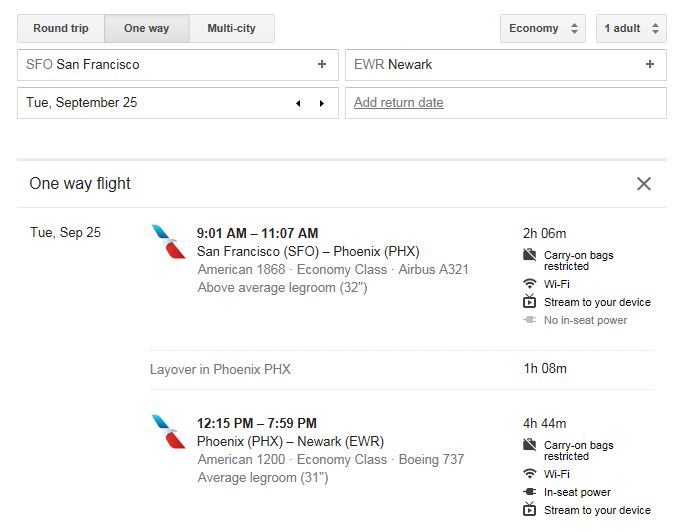Click the Wi-Fi icon on the Phoenix–Newark flight
Screen dimensions: 674x532
pos(529,474)
